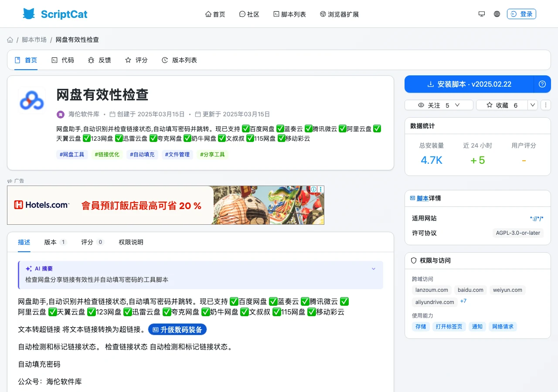The width and height of the screenshot is (558, 392).
Task: Click 安装脚本 v2025.02.22 button
Action: 469,84
